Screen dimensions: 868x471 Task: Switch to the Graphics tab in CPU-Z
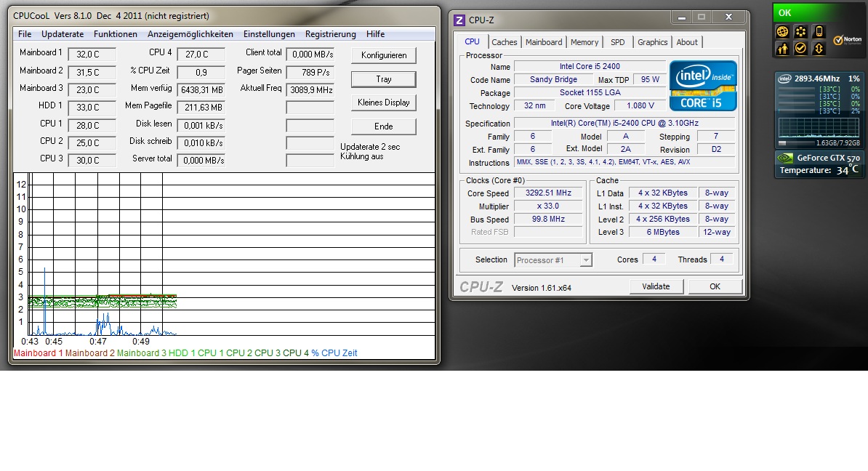tap(653, 42)
